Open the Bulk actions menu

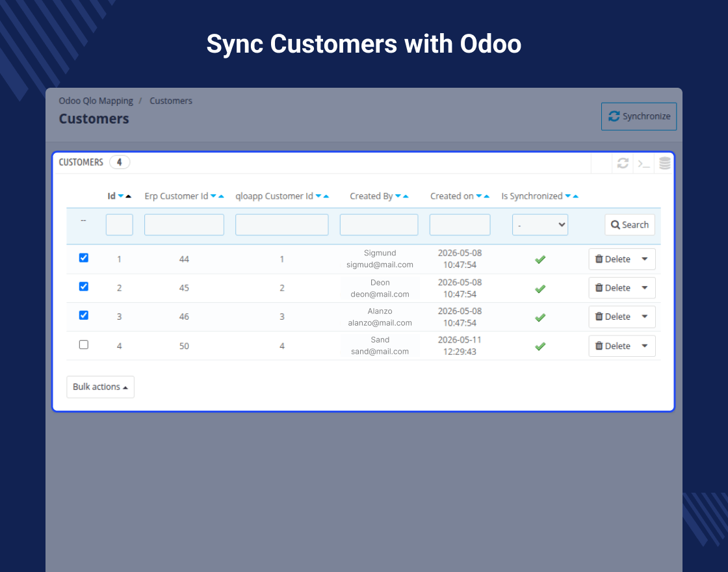click(100, 387)
